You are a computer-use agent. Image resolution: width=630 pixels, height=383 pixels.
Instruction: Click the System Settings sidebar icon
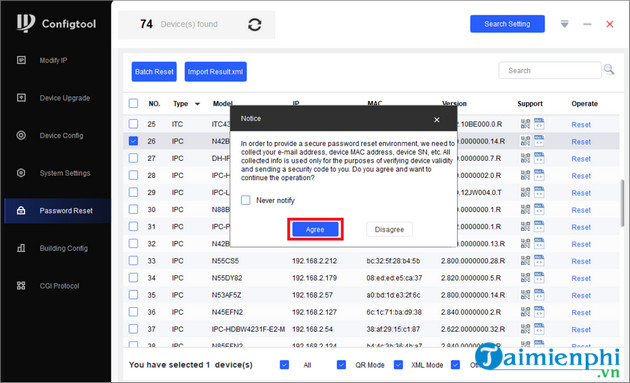(x=21, y=173)
